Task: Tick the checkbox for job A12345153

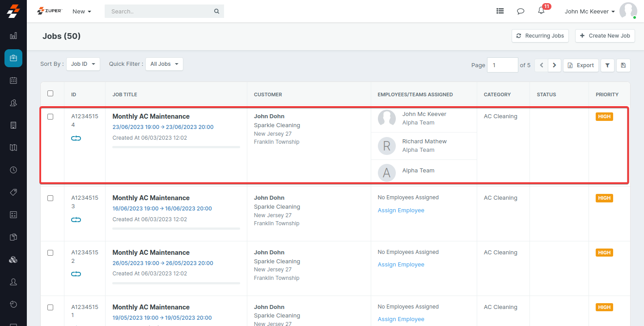Action: pos(51,198)
